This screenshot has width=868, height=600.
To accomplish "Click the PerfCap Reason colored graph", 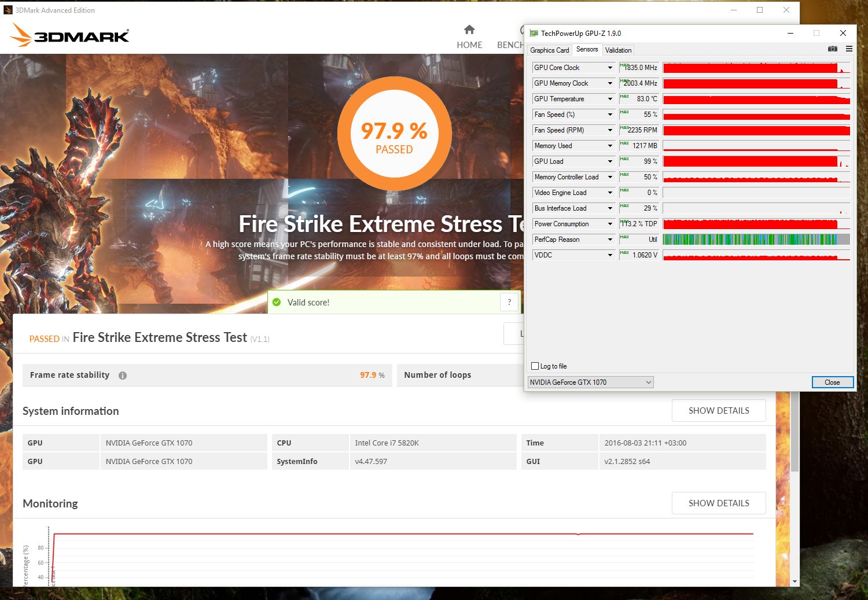I will click(x=756, y=240).
